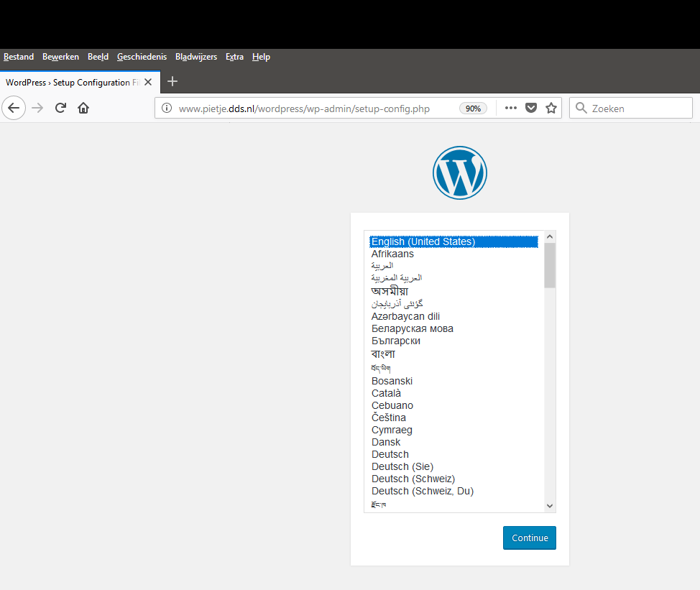Reset zoom via the 90% badge

click(x=473, y=109)
